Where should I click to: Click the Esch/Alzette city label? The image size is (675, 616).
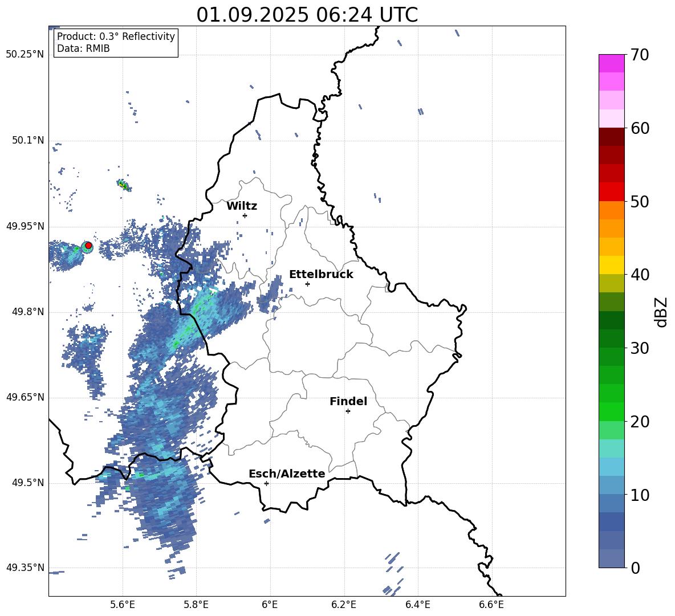[x=287, y=474]
